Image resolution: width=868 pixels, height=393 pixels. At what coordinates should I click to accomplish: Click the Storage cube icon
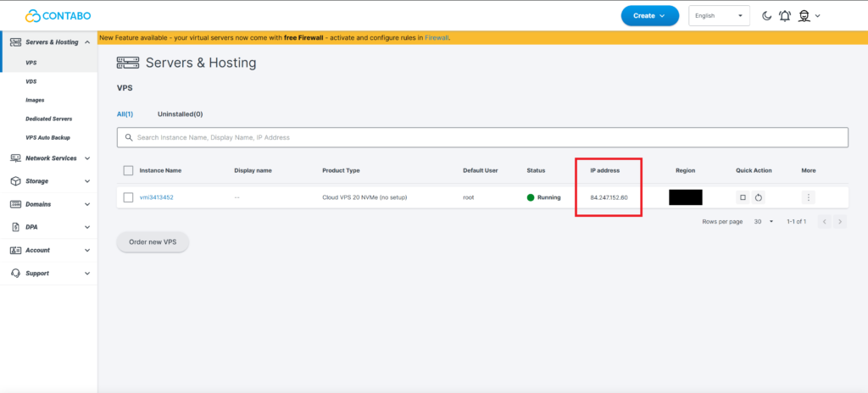tap(15, 181)
